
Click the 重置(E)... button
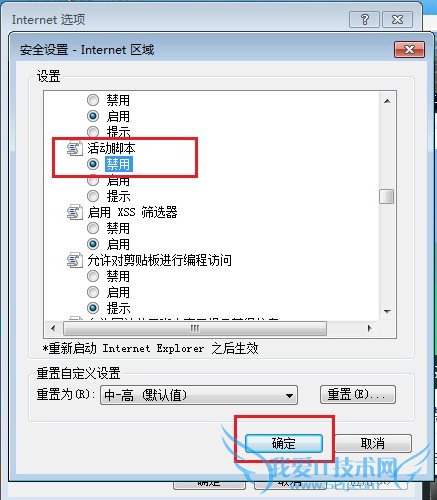pyautogui.click(x=358, y=395)
